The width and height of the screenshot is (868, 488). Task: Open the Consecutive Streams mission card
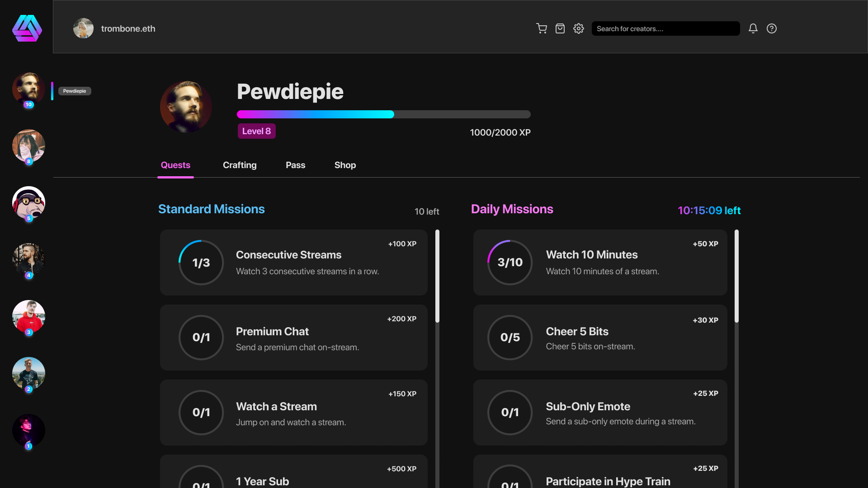pos(293,263)
